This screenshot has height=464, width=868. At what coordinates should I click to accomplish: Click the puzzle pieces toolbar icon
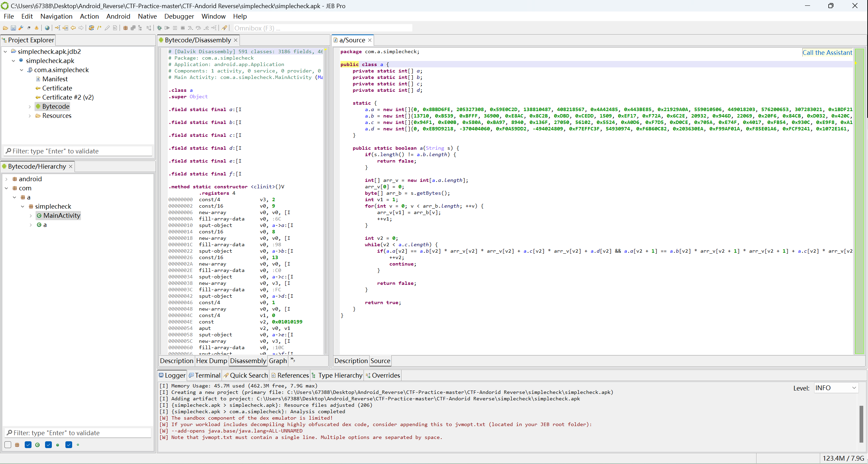[x=133, y=28]
